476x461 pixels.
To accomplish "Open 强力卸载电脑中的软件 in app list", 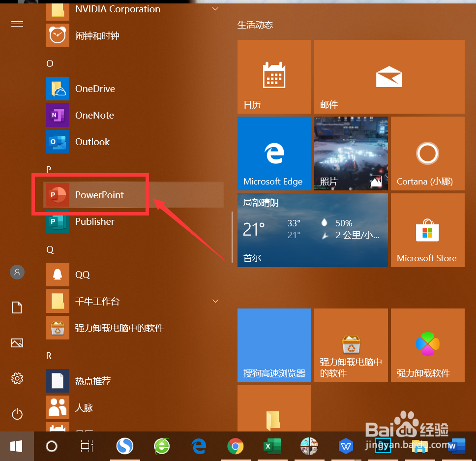I will point(134,328).
